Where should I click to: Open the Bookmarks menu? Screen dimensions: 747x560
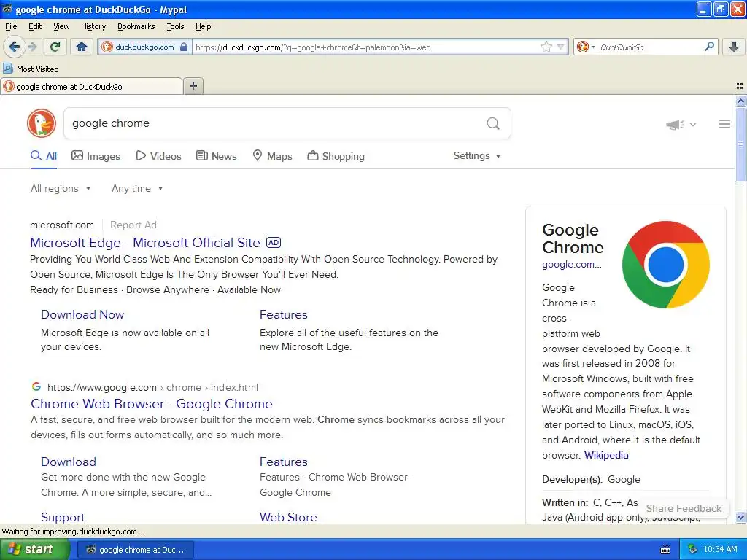(136, 26)
